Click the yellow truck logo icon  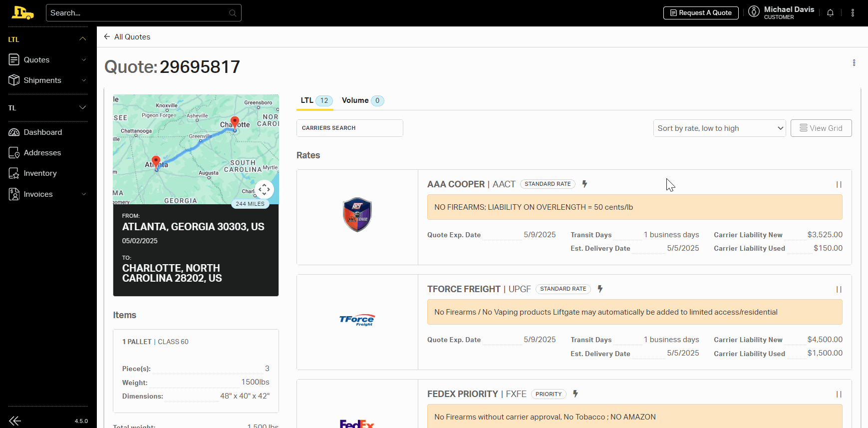point(22,13)
